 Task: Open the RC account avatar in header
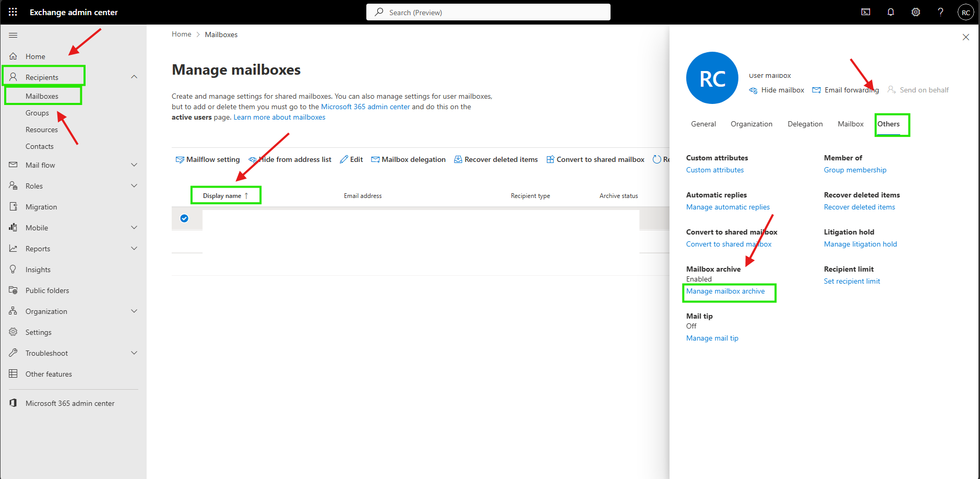click(966, 12)
